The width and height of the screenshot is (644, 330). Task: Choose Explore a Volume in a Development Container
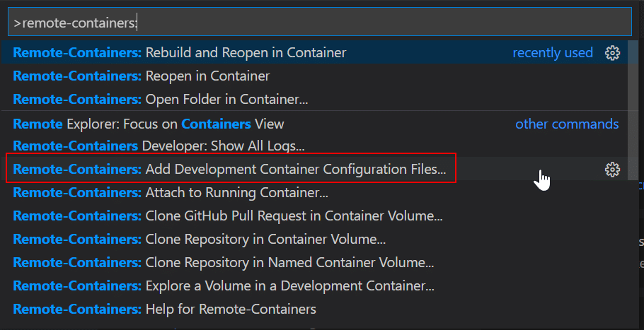pyautogui.click(x=314, y=285)
